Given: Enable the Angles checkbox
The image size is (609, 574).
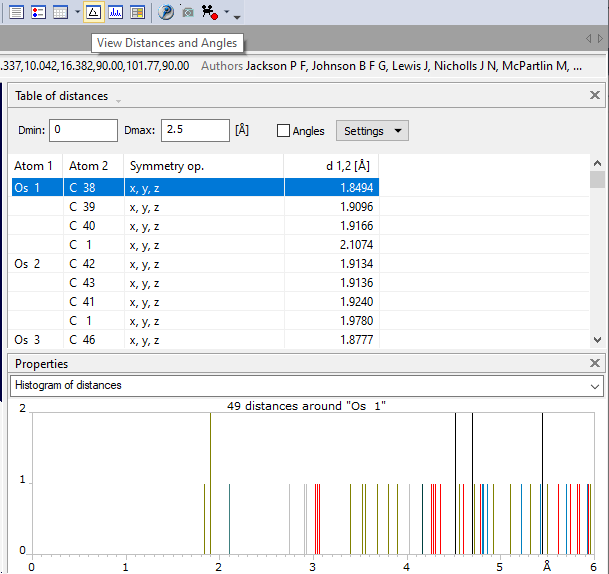Looking at the screenshot, I should [283, 131].
